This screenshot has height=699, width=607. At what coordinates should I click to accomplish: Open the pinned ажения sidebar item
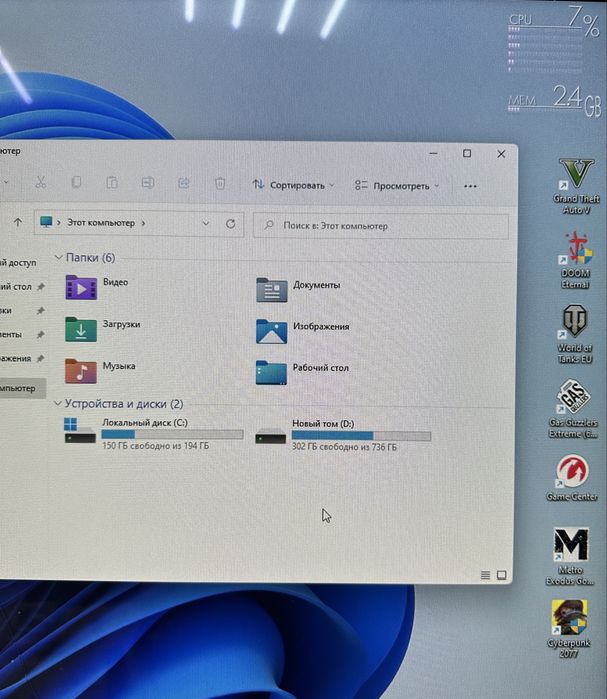[22, 358]
